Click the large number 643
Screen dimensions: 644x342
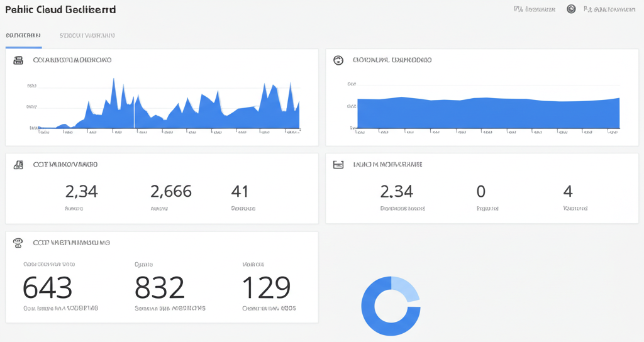[x=48, y=287]
